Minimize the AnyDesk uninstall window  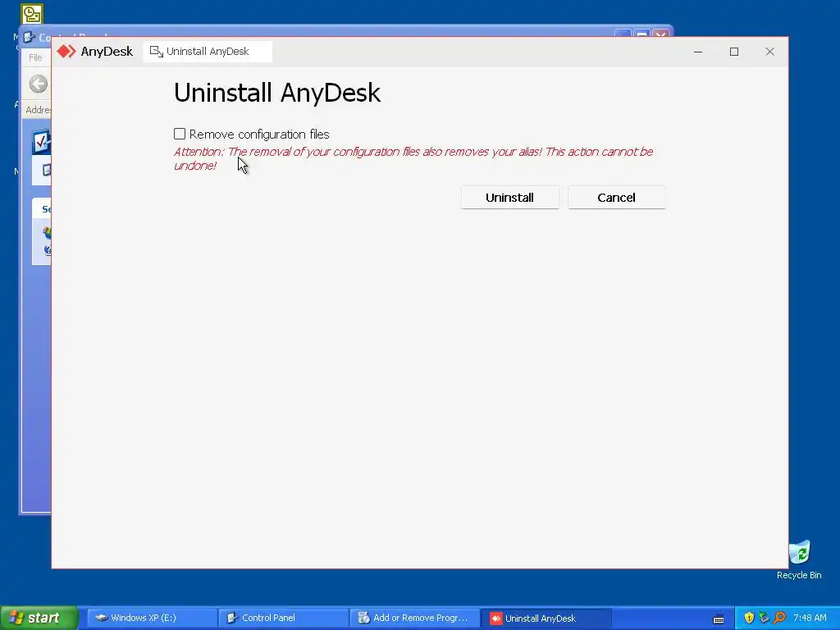tap(698, 52)
